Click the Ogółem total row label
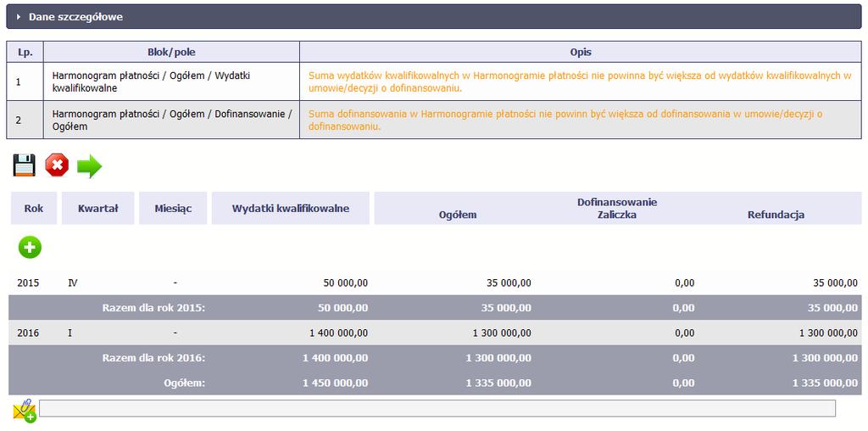Viewport: 868px width, 431px height. coord(185,383)
